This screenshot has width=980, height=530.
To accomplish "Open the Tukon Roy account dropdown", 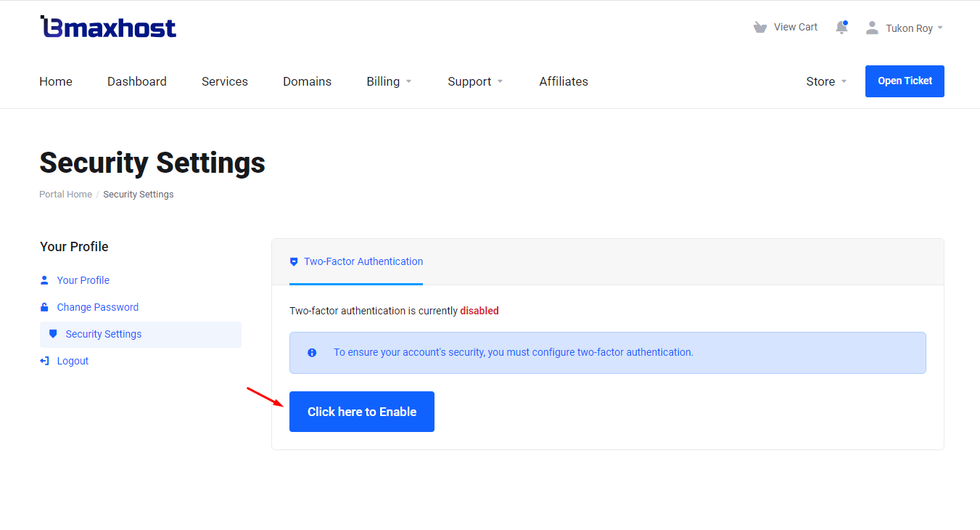I will coord(914,28).
